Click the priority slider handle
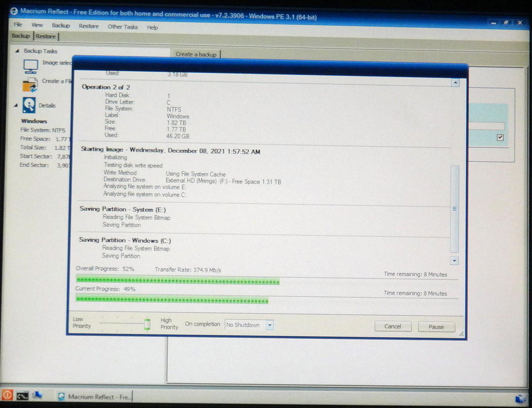 pyautogui.click(x=147, y=324)
